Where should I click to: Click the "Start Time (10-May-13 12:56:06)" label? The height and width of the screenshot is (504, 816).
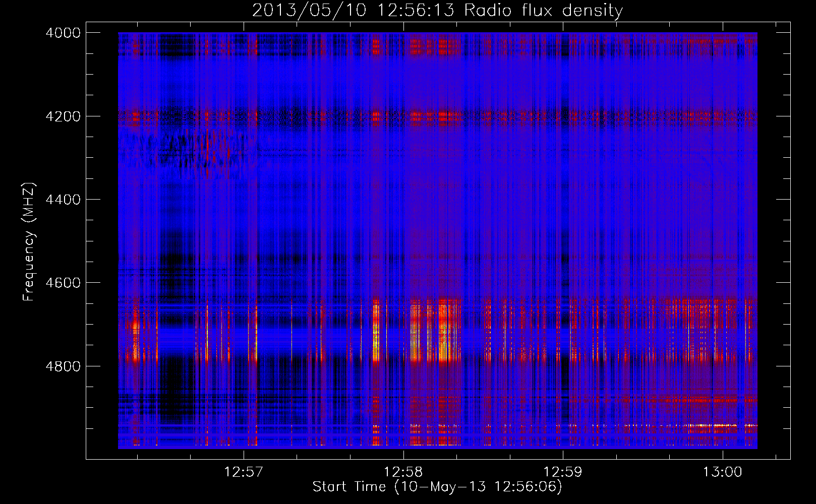[437, 487]
